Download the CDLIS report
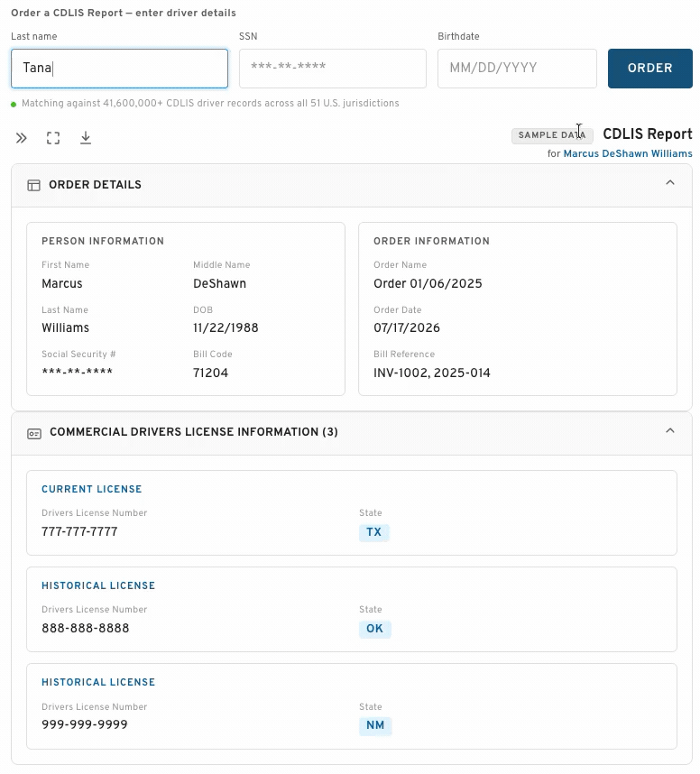This screenshot has width=700, height=774. point(86,138)
